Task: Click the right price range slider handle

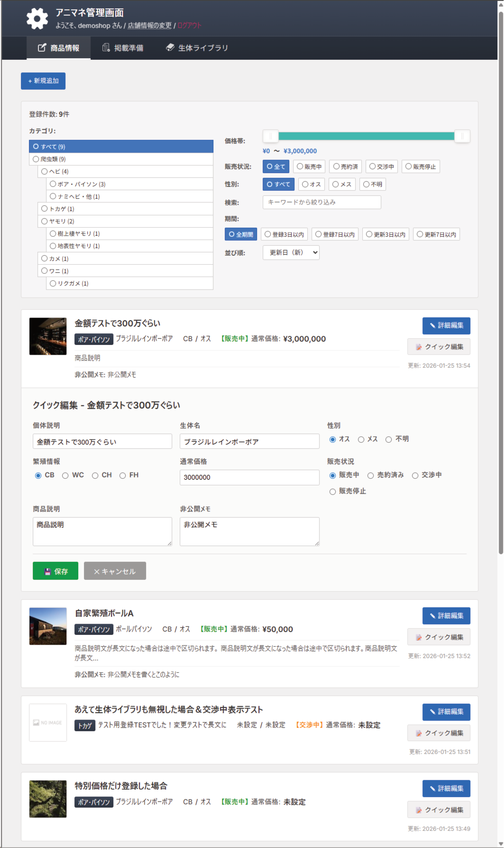Action: point(462,137)
